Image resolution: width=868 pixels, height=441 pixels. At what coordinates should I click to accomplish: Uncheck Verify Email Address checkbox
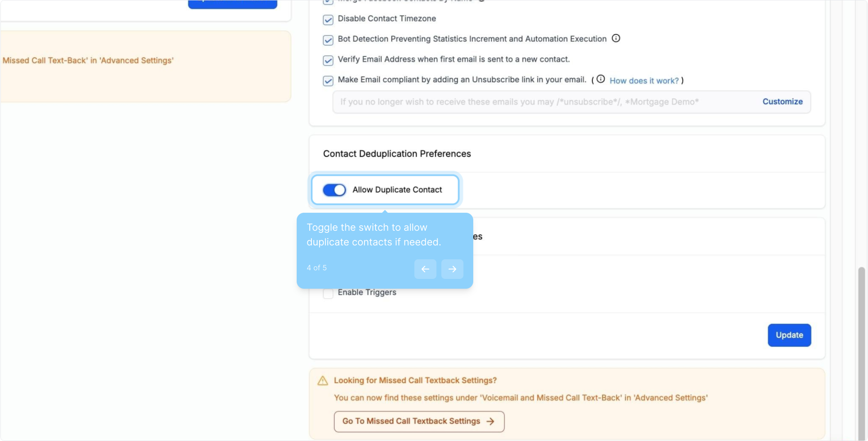(328, 60)
